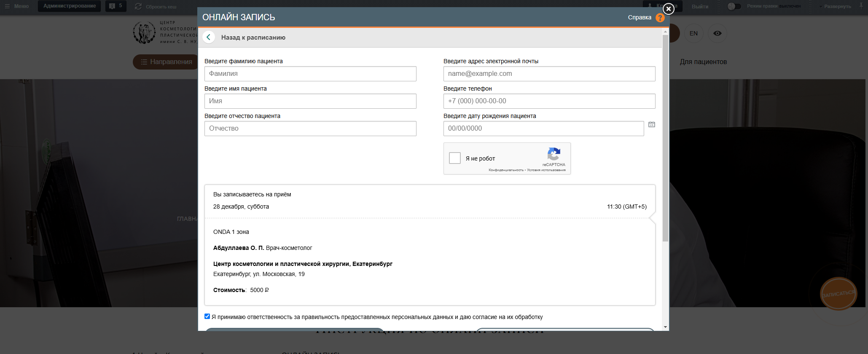The image size is (868, 354).
Task: Go back using the arrow next to Назад к расписанию
Action: (x=209, y=37)
